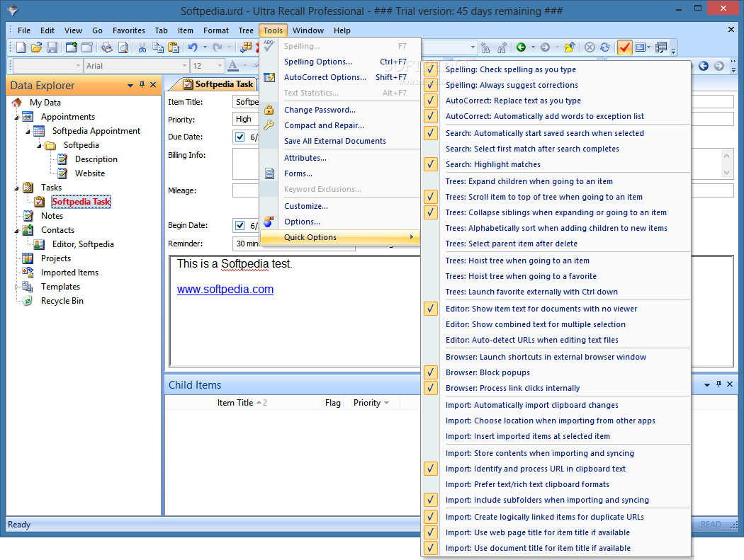Click the Close tab icon next to the New tab icon
744x560 pixels.
tap(87, 47)
